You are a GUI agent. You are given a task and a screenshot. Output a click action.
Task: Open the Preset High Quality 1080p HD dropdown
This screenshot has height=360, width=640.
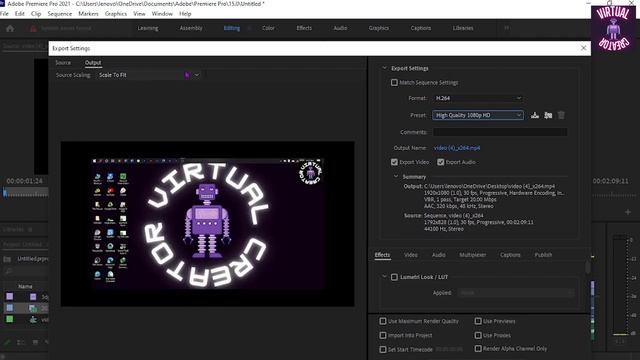pyautogui.click(x=478, y=115)
